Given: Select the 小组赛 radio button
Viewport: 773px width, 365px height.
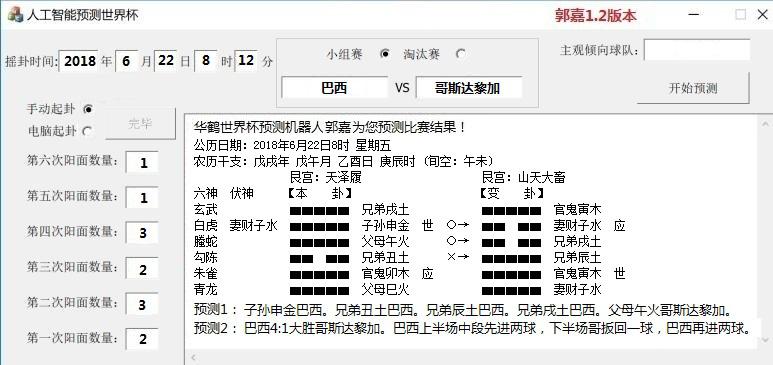Looking at the screenshot, I should coord(386,54).
